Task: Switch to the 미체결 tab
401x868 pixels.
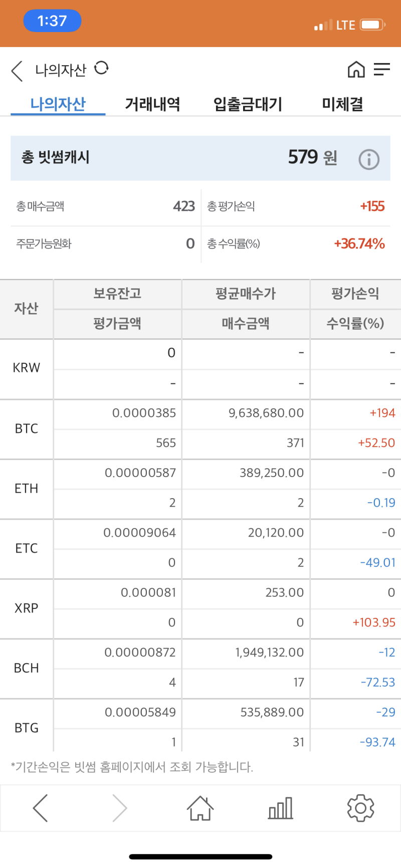Action: point(342,104)
